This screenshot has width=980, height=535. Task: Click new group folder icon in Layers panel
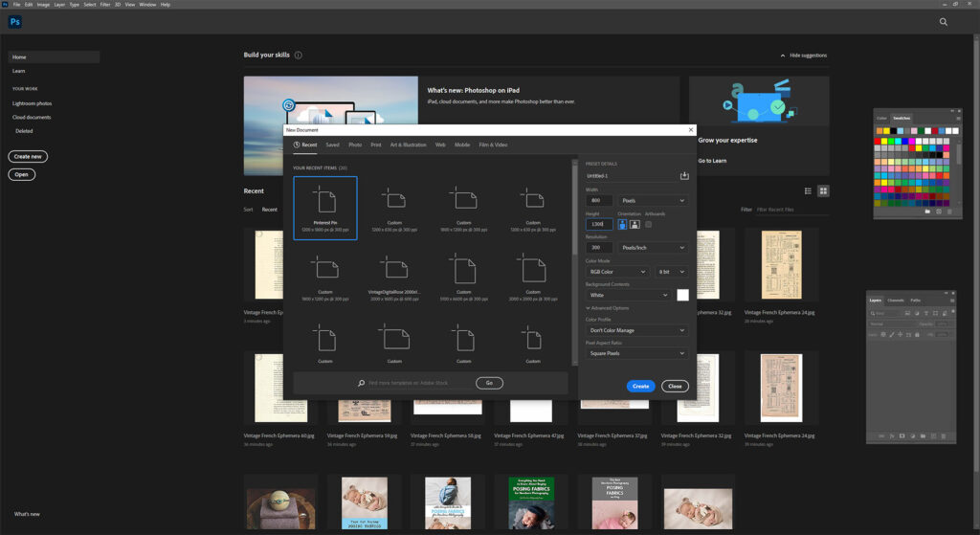pyautogui.click(x=923, y=436)
